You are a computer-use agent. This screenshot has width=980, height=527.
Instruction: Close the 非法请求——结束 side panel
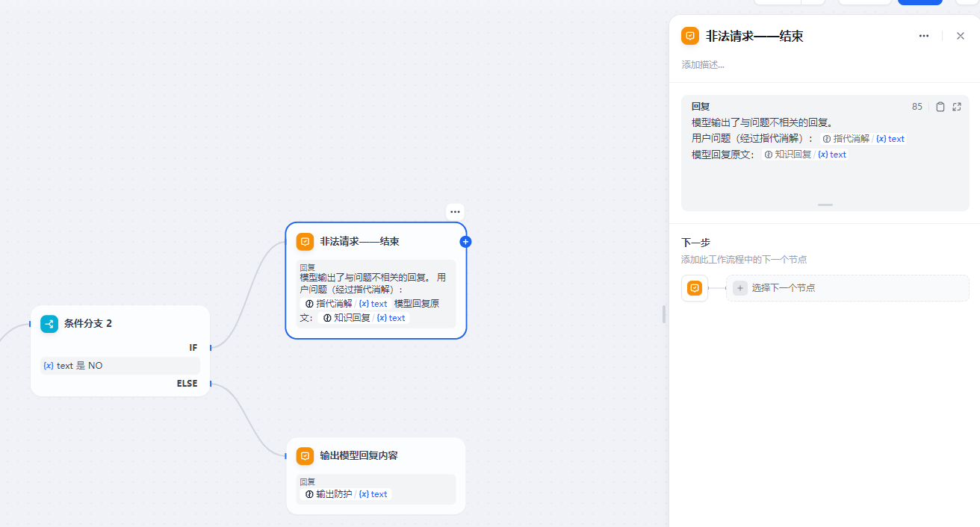[x=961, y=36]
